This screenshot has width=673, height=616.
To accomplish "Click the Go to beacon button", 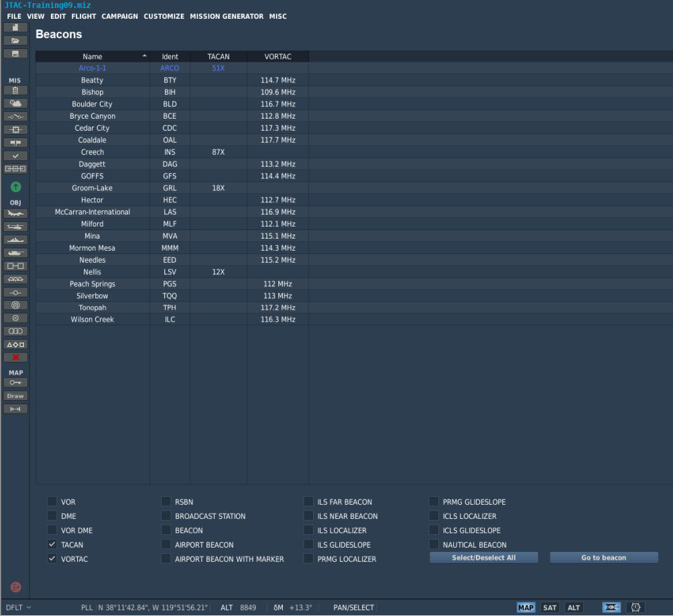I will [604, 558].
